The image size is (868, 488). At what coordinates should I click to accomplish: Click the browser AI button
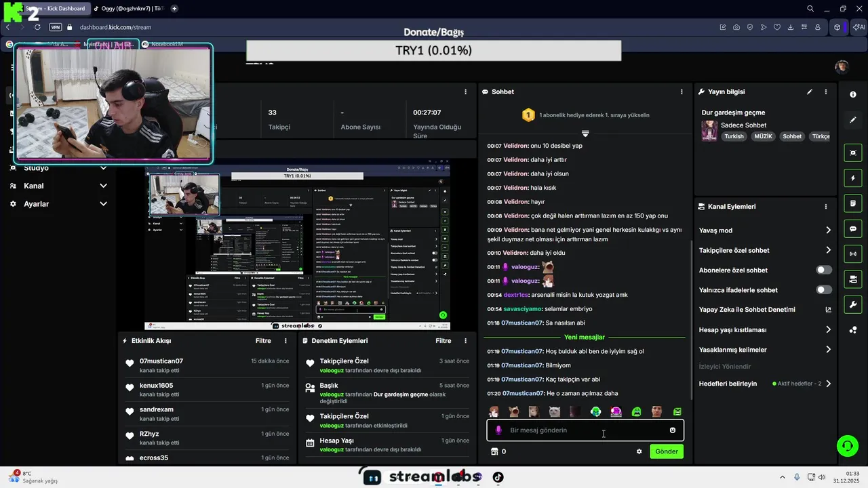(859, 27)
